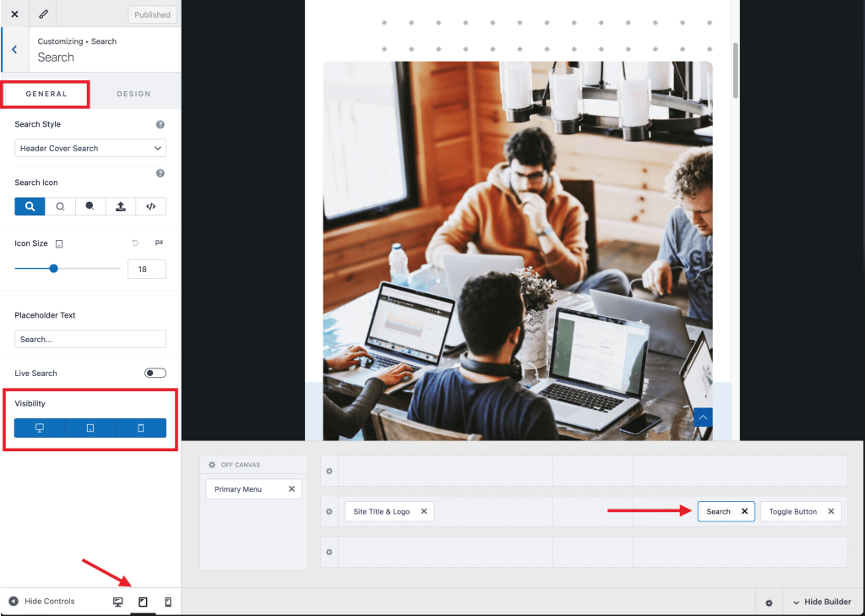Switch to desktop preview in the footer
The width and height of the screenshot is (865, 616).
click(118, 602)
